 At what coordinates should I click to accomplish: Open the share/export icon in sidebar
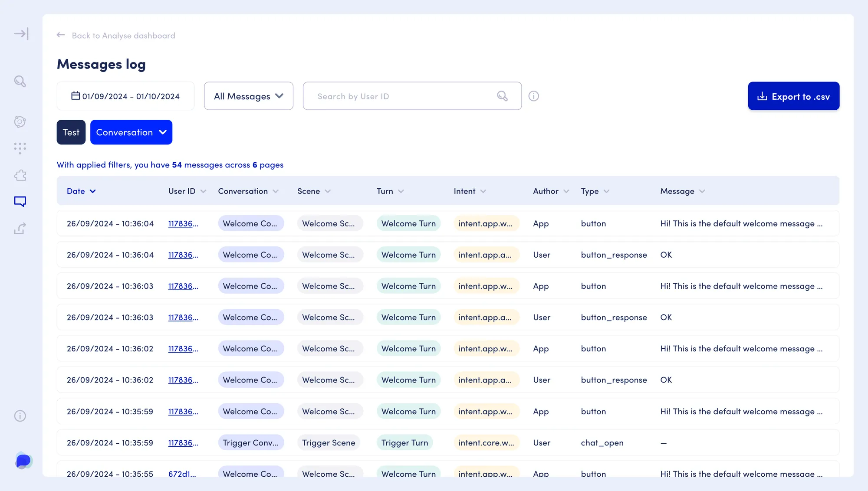[20, 228]
